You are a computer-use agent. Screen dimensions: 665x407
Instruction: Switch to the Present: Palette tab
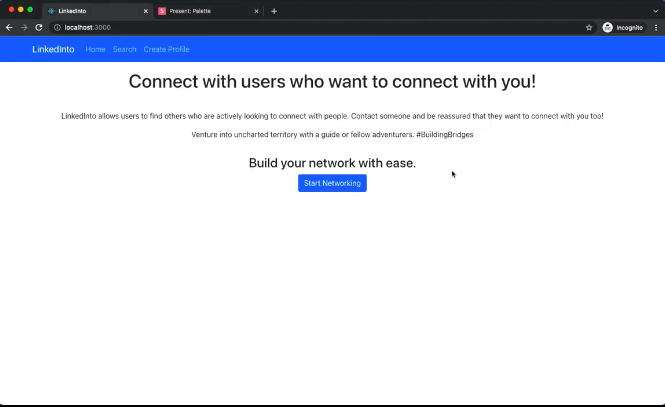[208, 11]
